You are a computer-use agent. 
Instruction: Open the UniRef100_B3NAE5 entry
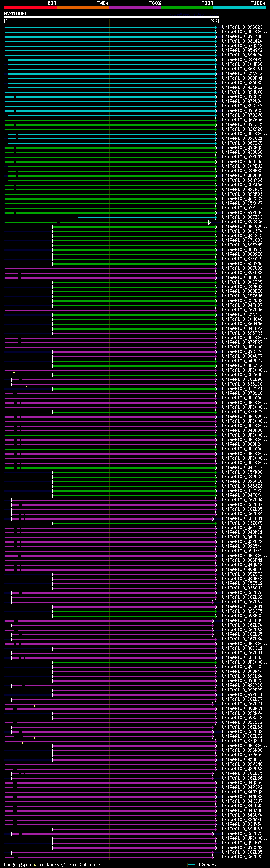pos(242,820)
